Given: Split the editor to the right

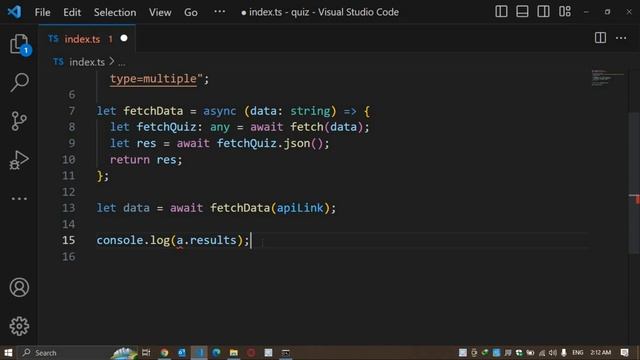Looking at the screenshot, I should (x=600, y=38).
